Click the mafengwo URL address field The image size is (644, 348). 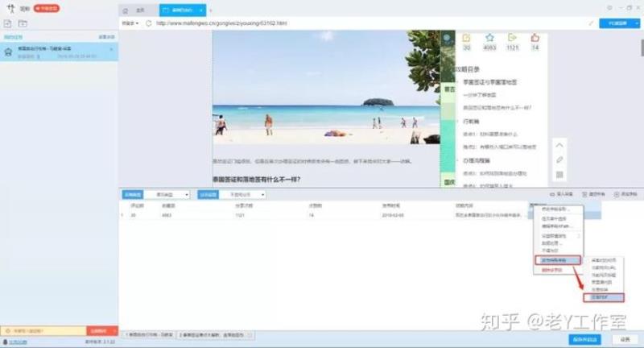(x=222, y=23)
